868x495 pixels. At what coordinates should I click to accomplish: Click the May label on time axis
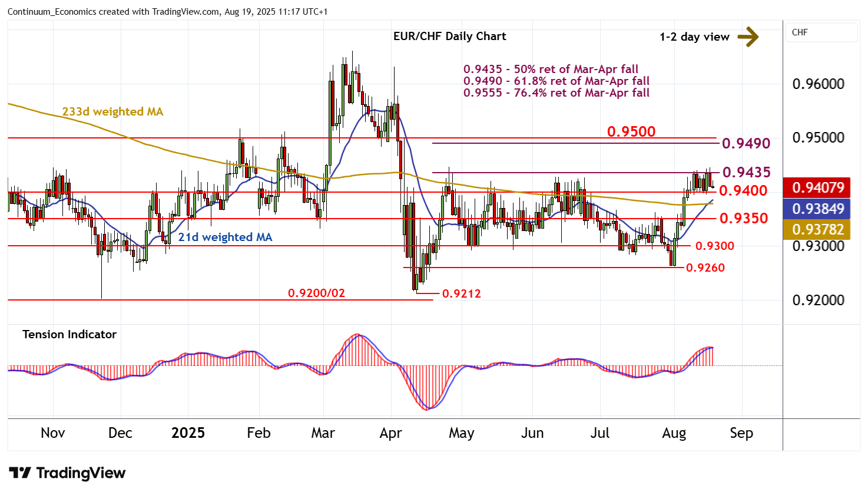pos(461,433)
